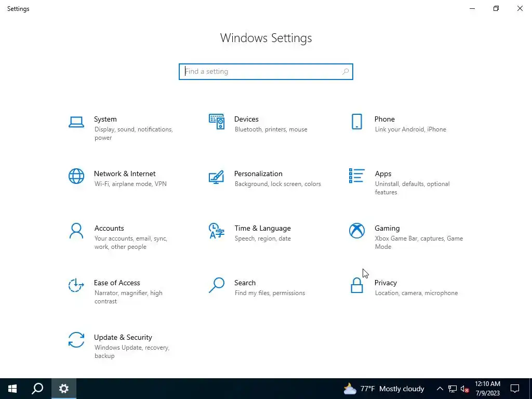This screenshot has width=532, height=399.
Task: Click 'Display, sound, notifications, power' text
Action: point(134,134)
